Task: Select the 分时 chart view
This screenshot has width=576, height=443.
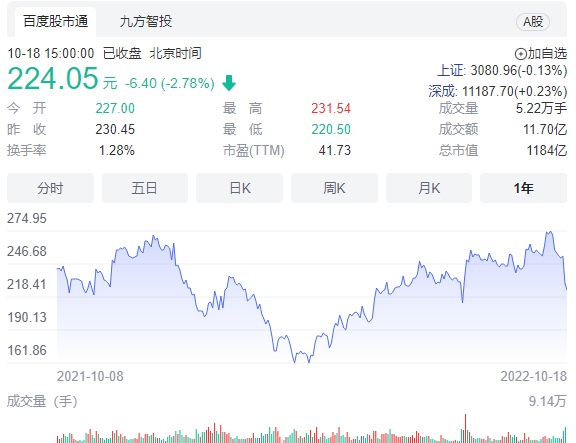Action: coord(50,188)
